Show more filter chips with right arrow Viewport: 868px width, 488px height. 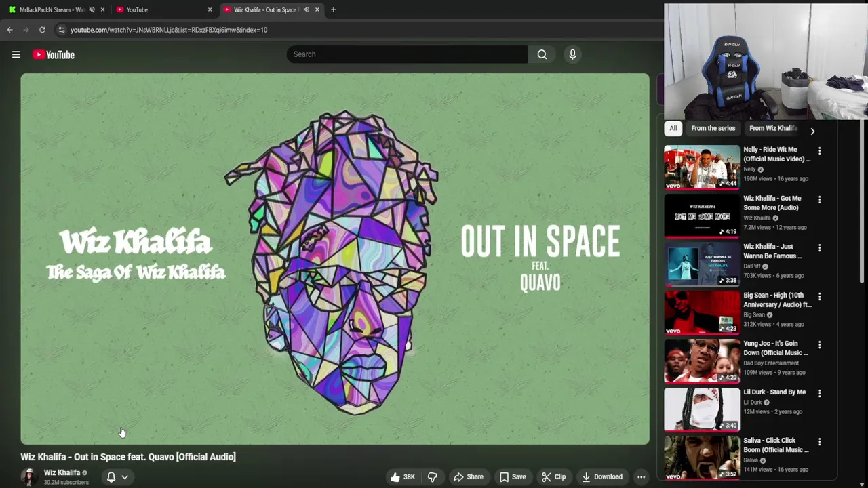click(x=812, y=131)
